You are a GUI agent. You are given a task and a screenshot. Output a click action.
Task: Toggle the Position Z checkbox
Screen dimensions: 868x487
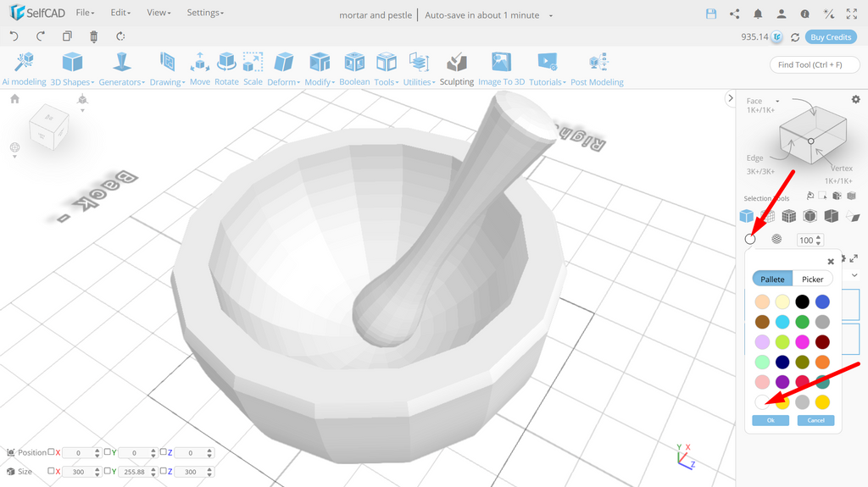pos(164,451)
